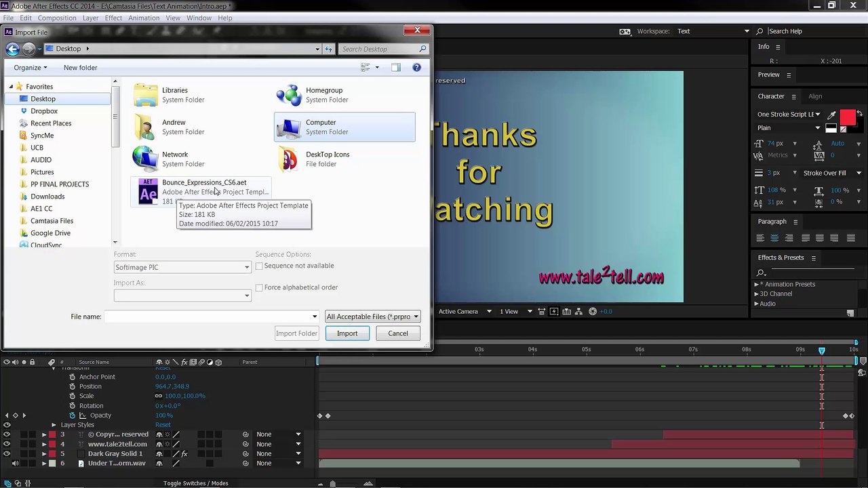Click the center text alignment icon

point(774,238)
